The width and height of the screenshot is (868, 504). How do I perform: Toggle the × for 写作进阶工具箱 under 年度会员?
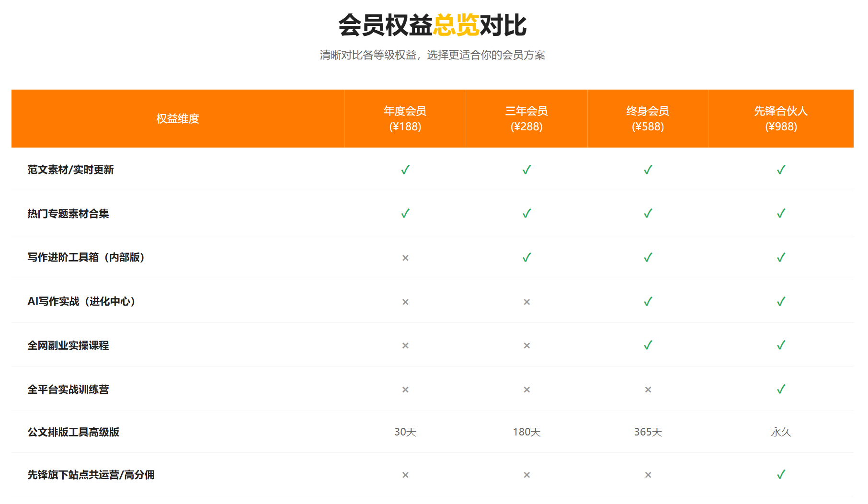point(405,258)
